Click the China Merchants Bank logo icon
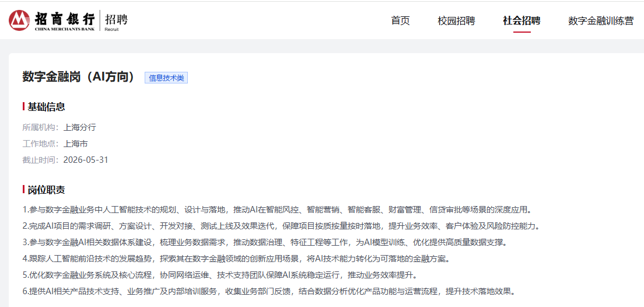The image size is (644, 307). coord(19,20)
